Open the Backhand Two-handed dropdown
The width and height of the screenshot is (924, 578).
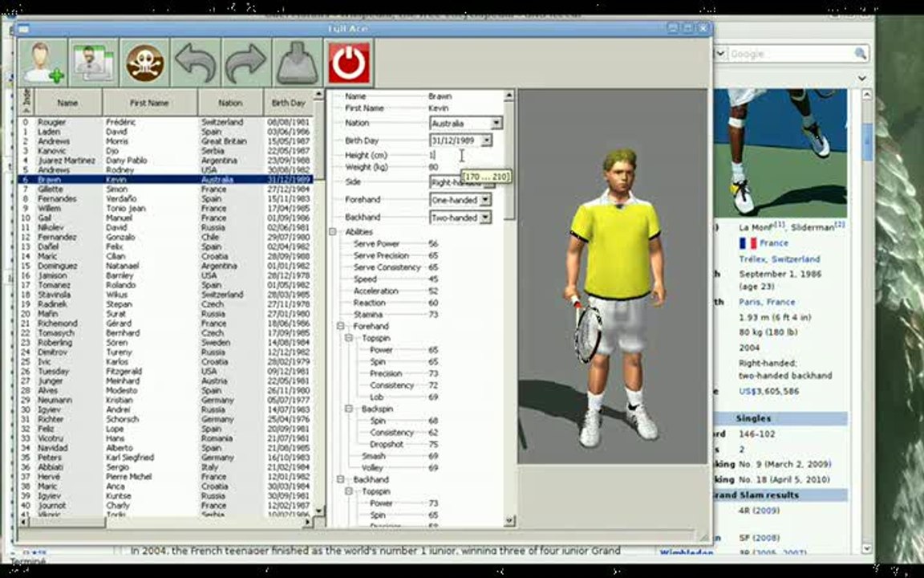coord(485,218)
